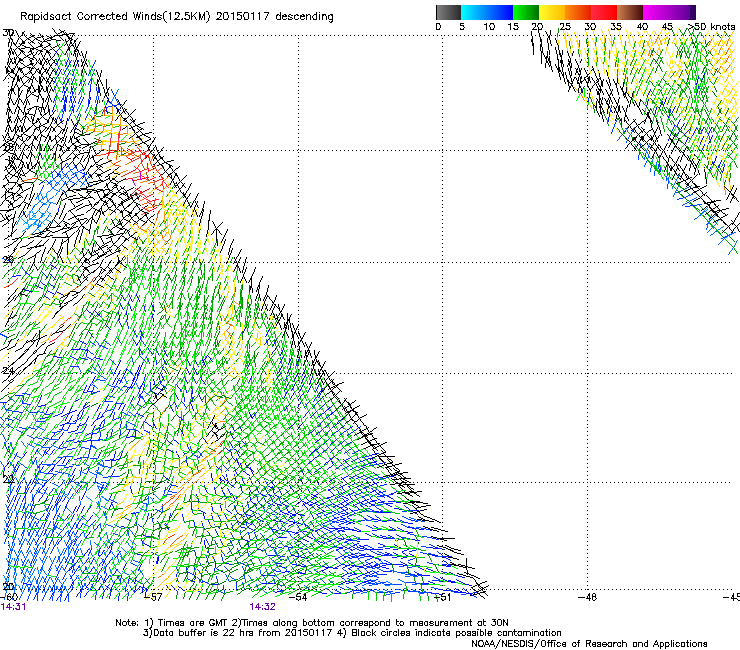Click the '20' latitude label at bottom left
The height and width of the screenshot is (650, 740).
click(8, 587)
